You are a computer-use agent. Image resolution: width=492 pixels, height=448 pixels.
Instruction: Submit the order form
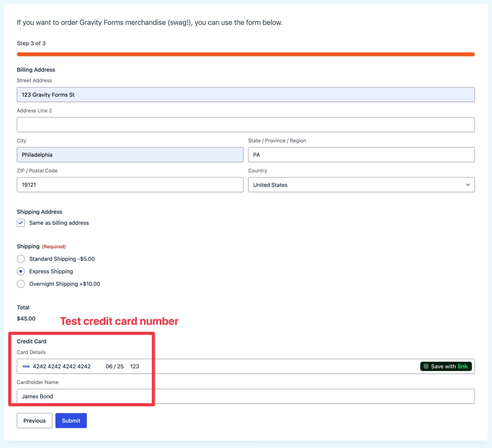[x=71, y=420]
